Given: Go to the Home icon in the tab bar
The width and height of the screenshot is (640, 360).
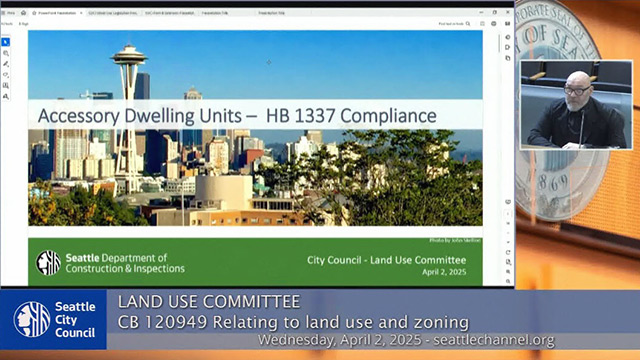Looking at the screenshot, I should click(x=24, y=13).
